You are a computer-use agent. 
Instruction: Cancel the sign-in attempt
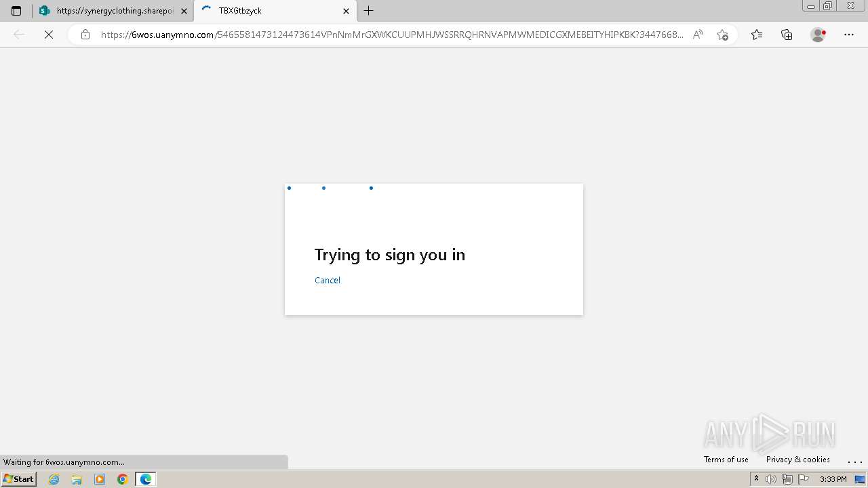click(328, 280)
